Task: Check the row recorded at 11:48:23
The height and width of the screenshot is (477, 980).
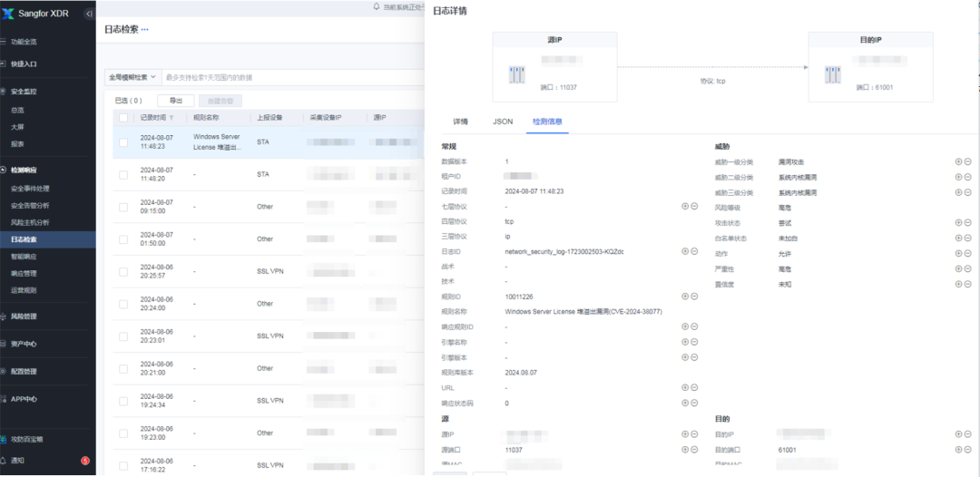Action: [x=123, y=142]
